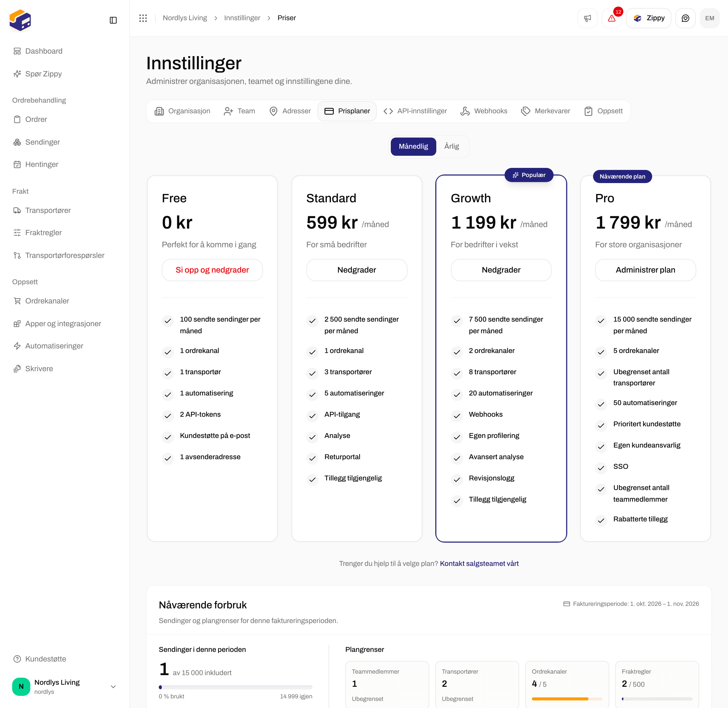Open the Webhooks tab
This screenshot has width=728, height=708.
click(x=484, y=111)
